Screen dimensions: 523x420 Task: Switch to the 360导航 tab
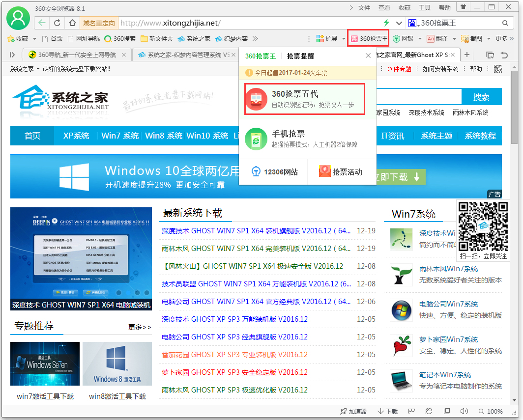76,55
